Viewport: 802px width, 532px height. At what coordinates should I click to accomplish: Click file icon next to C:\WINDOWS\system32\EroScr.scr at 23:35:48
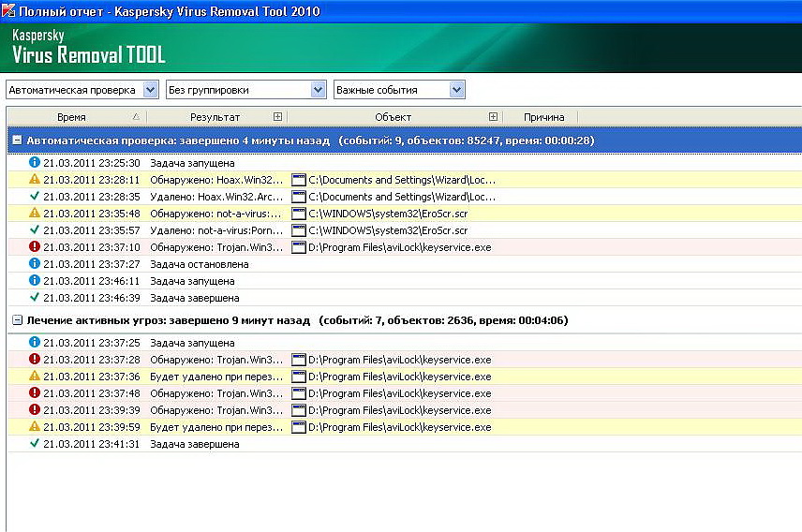coord(299,214)
